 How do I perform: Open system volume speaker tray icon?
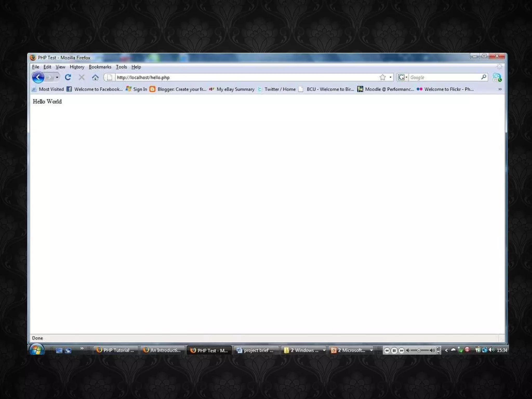[491, 350]
